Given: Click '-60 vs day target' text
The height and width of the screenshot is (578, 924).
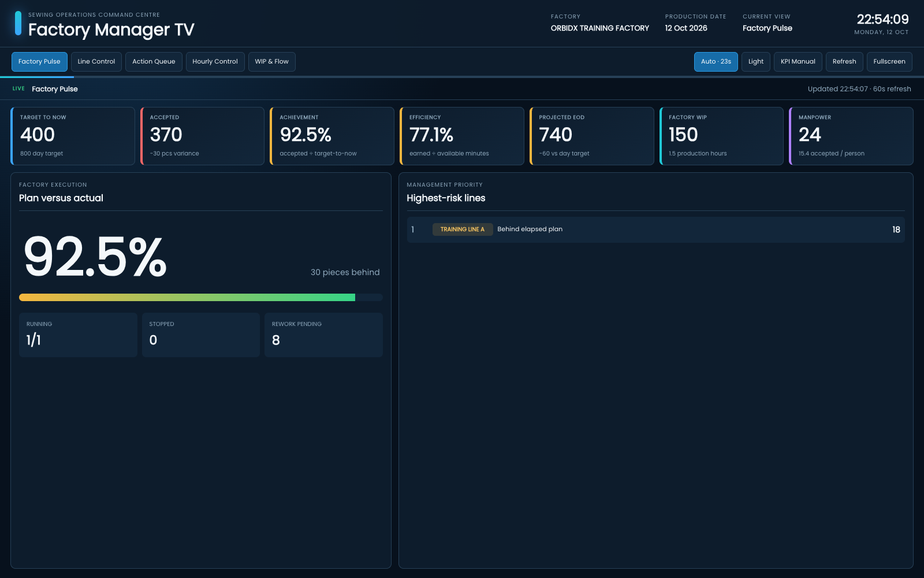Looking at the screenshot, I should point(564,154).
